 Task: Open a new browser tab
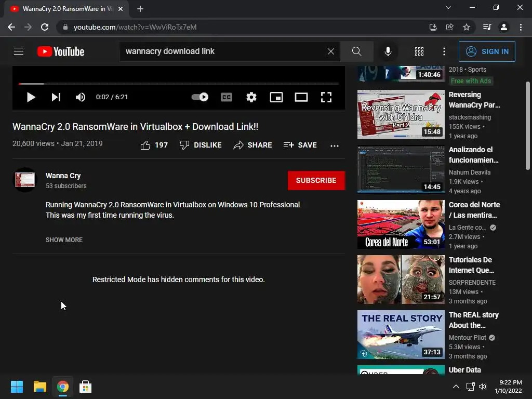pos(140,9)
